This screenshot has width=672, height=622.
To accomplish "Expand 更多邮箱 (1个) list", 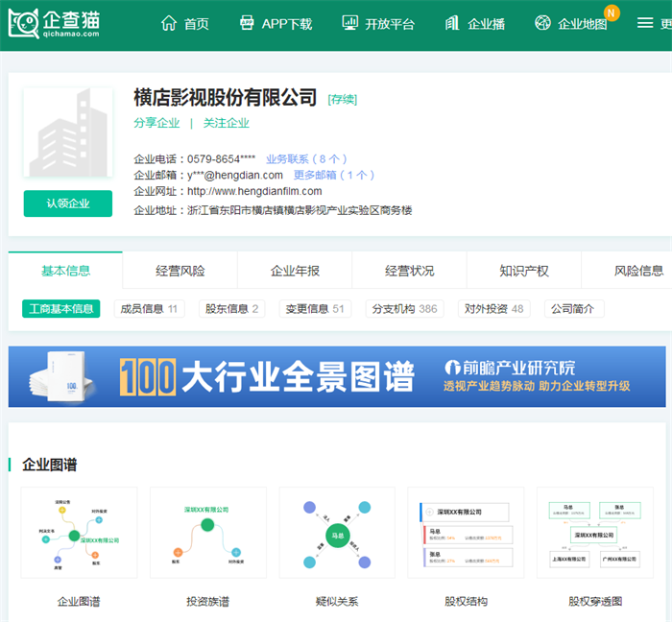I will coord(334,175).
